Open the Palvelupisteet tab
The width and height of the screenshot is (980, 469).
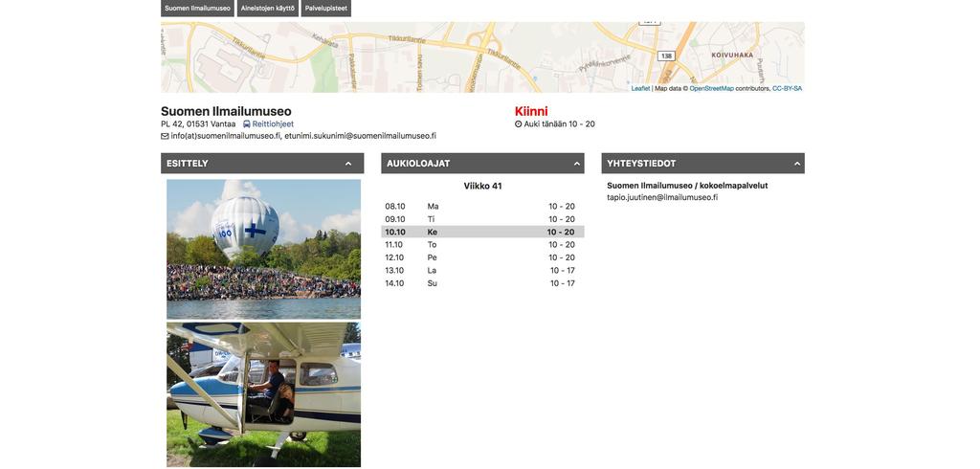[x=325, y=8]
